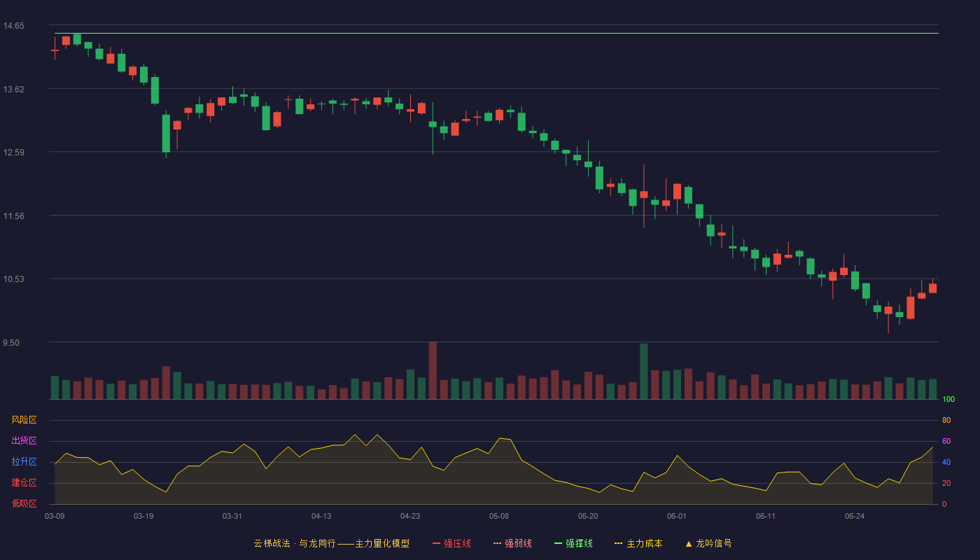This screenshot has width=980, height=560.
Task: Toggle the 强弱线 legend series
Action: point(512,543)
